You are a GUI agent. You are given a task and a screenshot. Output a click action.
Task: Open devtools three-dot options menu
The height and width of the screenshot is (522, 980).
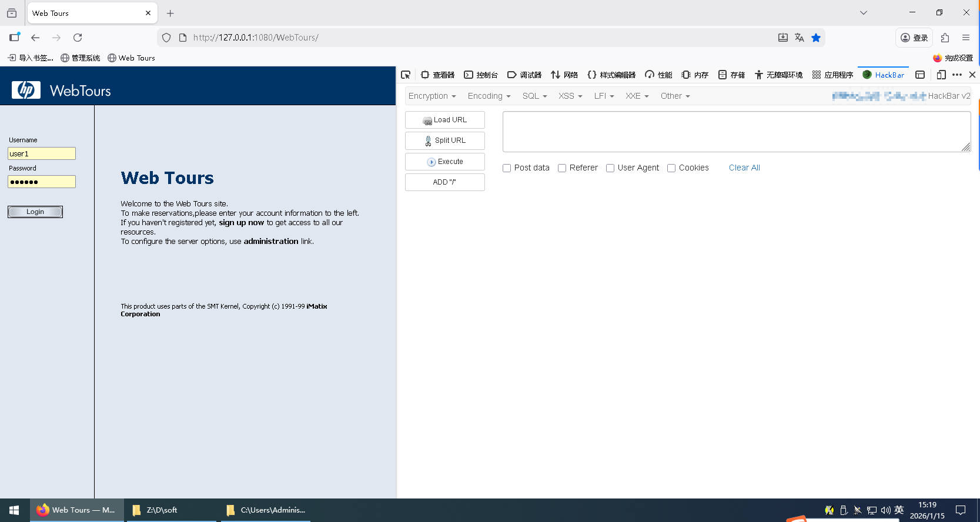957,75
